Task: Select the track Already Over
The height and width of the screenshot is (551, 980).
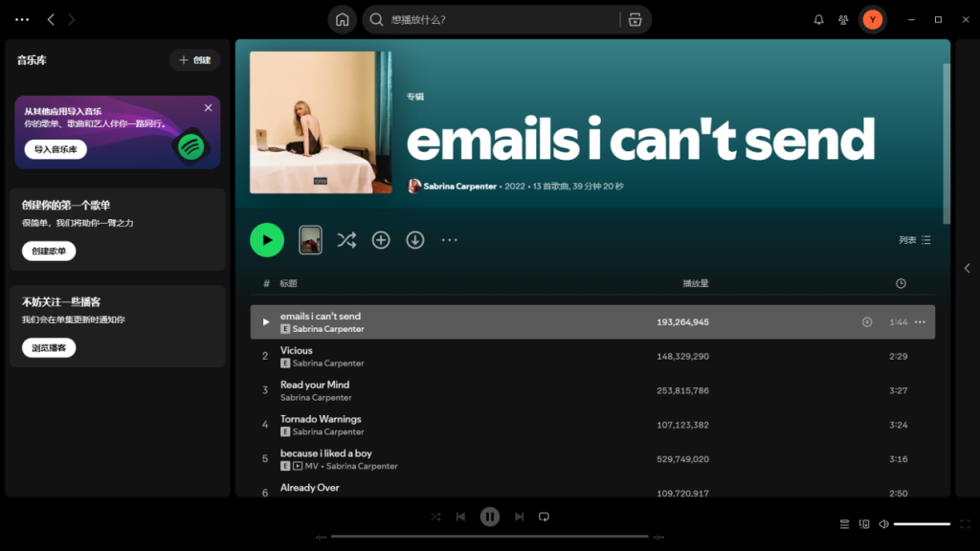Action: tap(592, 489)
